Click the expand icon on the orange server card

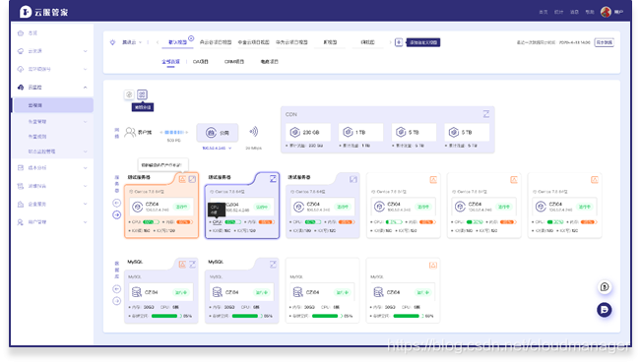click(x=192, y=179)
